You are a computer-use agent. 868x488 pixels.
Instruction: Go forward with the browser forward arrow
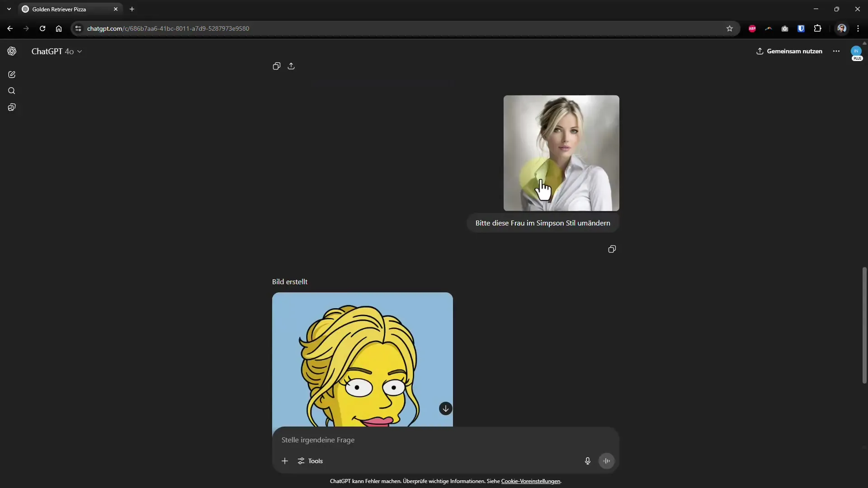click(26, 28)
